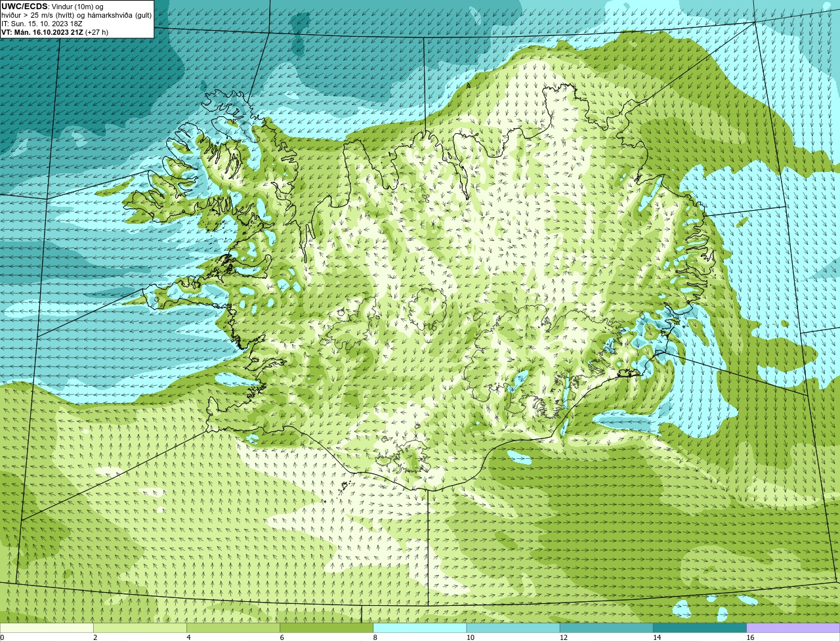Click the legend scale label "2"
840x642 pixels.
[95, 637]
